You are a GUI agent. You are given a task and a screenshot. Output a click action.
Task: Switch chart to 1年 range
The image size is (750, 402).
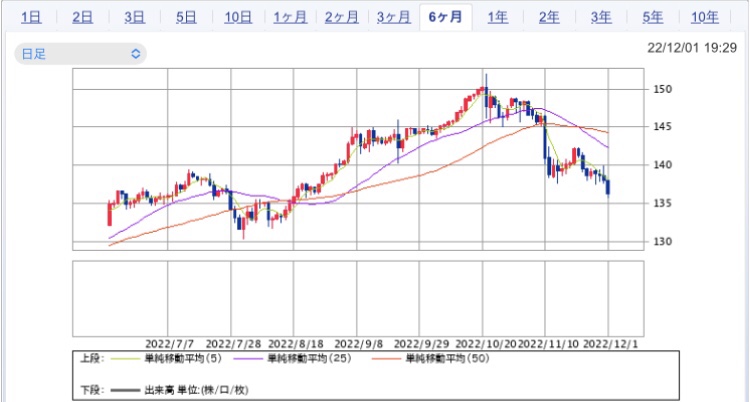(x=497, y=18)
